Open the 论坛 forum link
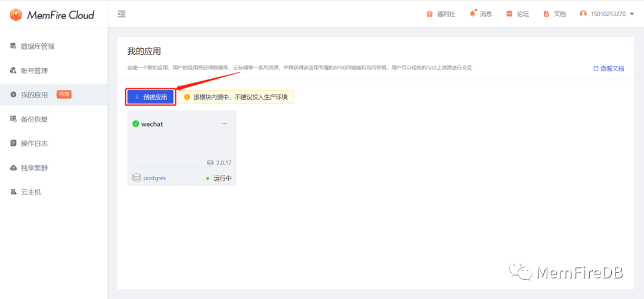Image resolution: width=644 pixels, height=299 pixels. point(523,14)
